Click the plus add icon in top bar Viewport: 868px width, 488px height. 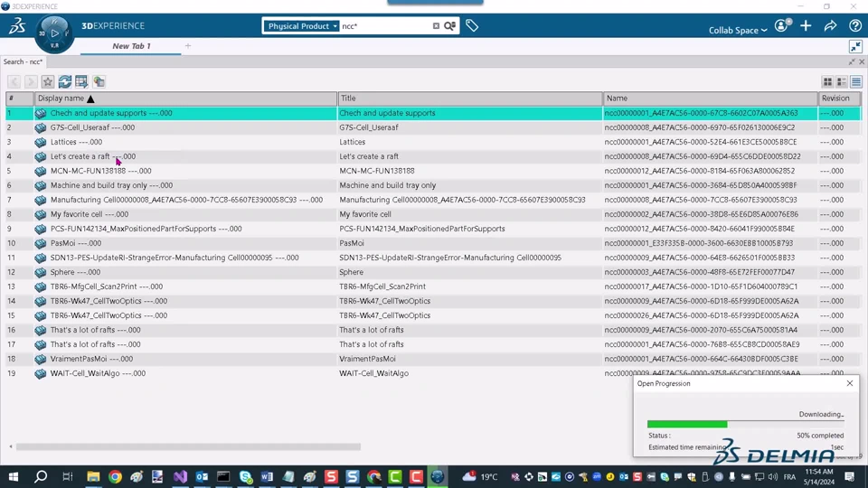pos(806,25)
